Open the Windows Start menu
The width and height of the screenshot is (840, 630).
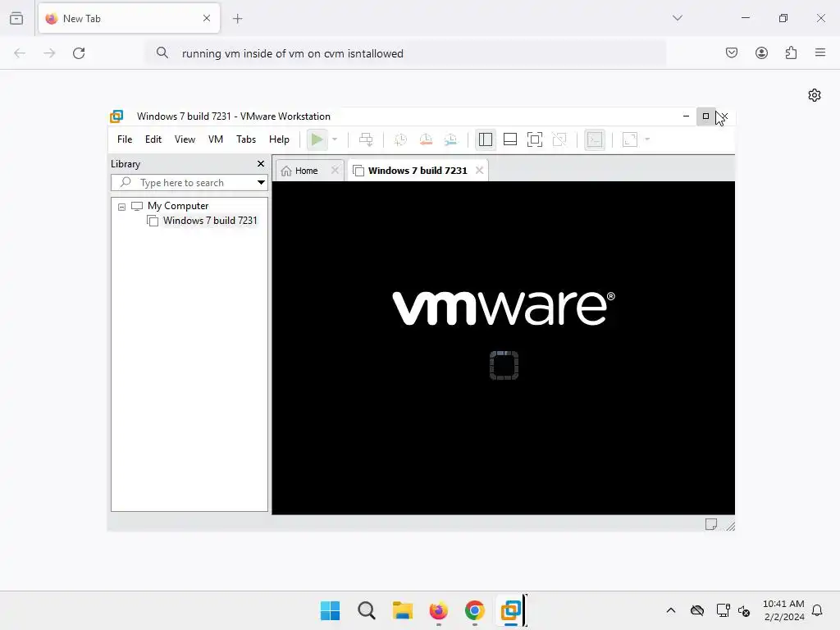330,610
